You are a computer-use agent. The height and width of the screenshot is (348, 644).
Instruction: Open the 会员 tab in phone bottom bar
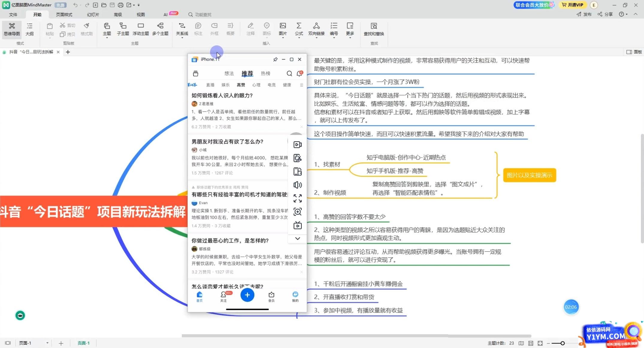tap(271, 297)
